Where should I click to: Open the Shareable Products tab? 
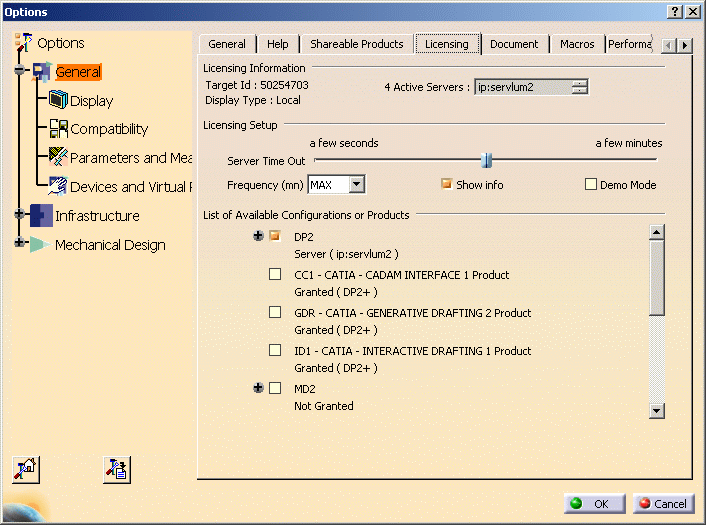(357, 44)
